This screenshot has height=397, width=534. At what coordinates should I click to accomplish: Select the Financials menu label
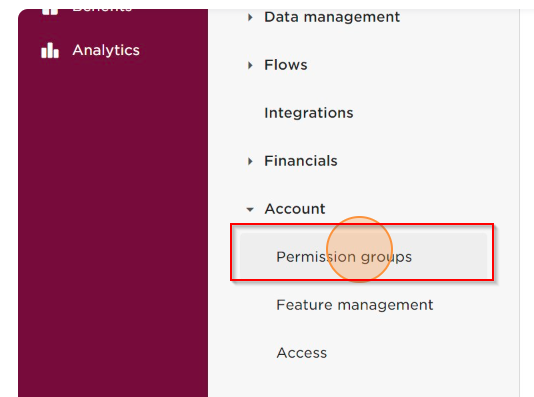click(301, 161)
